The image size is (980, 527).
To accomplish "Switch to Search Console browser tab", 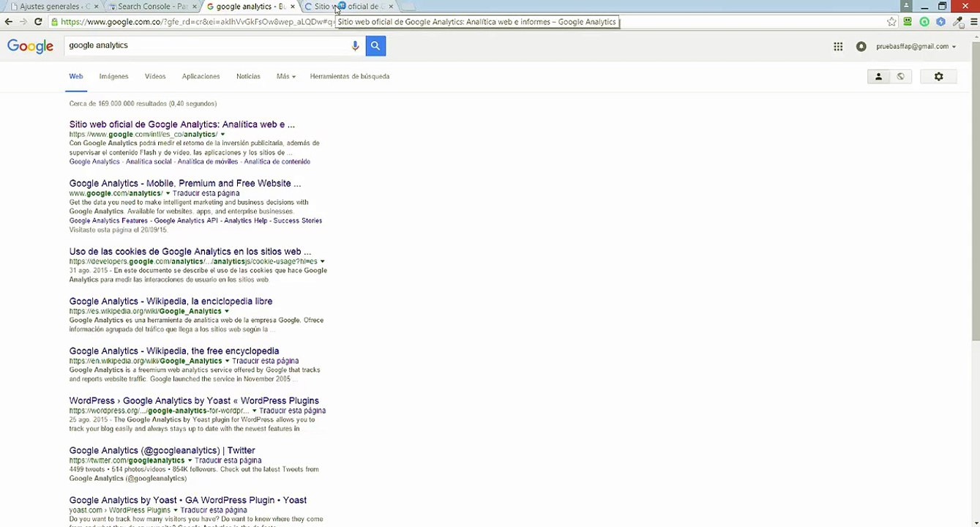I will (x=151, y=7).
